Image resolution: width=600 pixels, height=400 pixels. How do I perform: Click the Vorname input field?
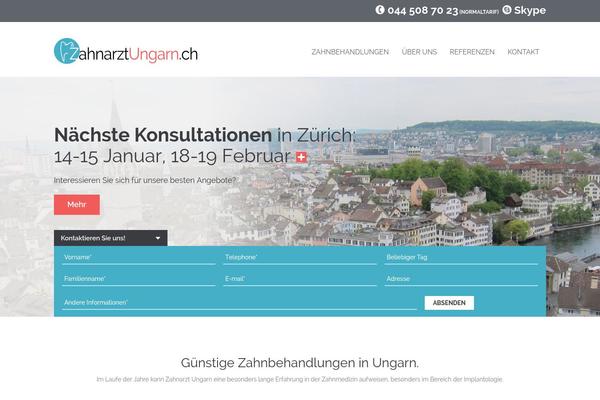139,258
